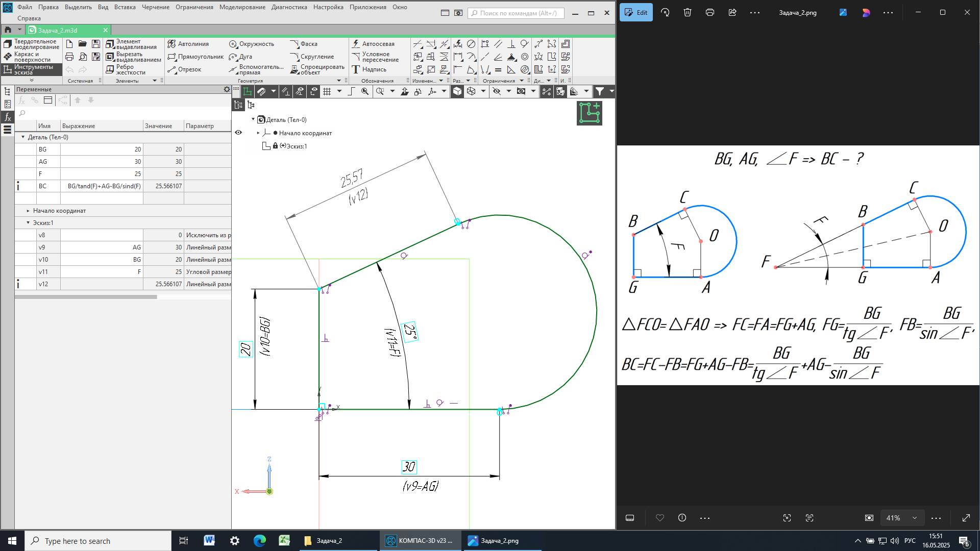This screenshot has height=551, width=980.
Task: Toggle the grid display button
Action: pos(327,91)
